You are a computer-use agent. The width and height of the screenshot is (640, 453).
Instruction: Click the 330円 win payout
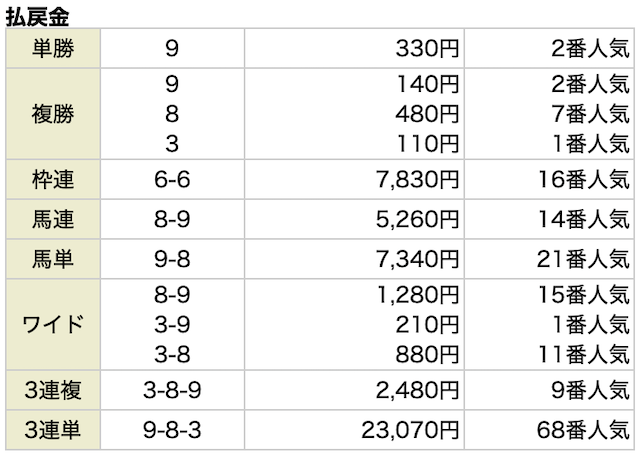pyautogui.click(x=427, y=47)
